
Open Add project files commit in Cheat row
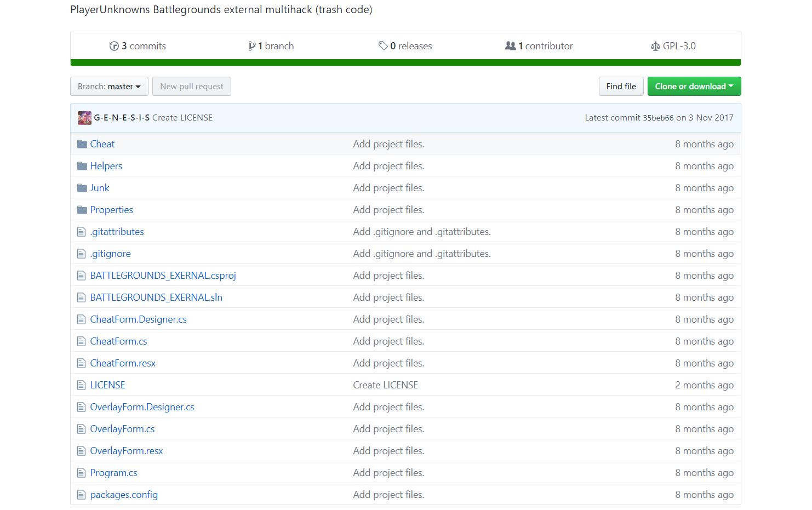[x=388, y=144]
